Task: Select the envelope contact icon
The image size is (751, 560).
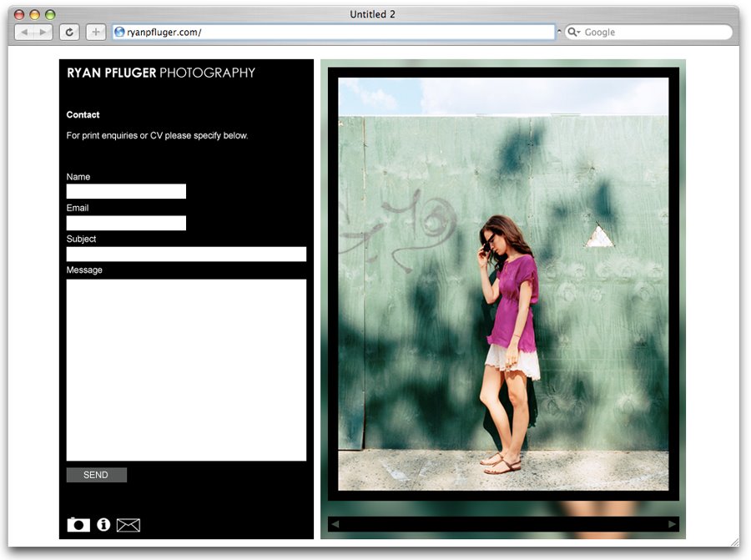Action: tap(129, 525)
